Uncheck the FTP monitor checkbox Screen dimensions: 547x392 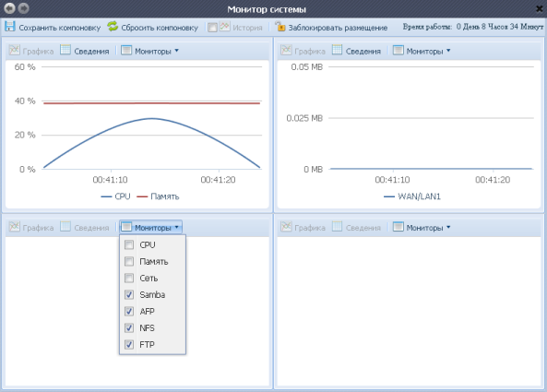coord(129,345)
